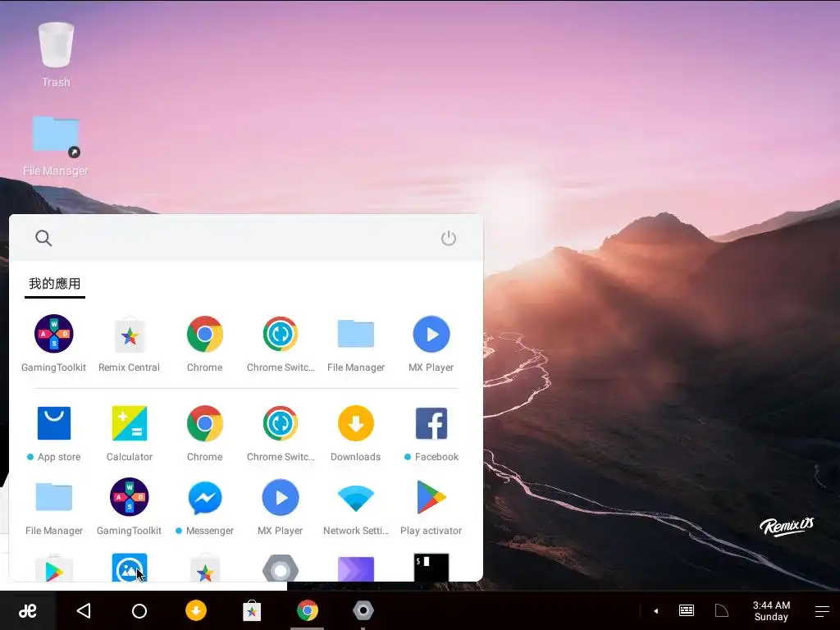Open the notification panel menu icon
Screen dimensions: 840x630
tap(822, 611)
